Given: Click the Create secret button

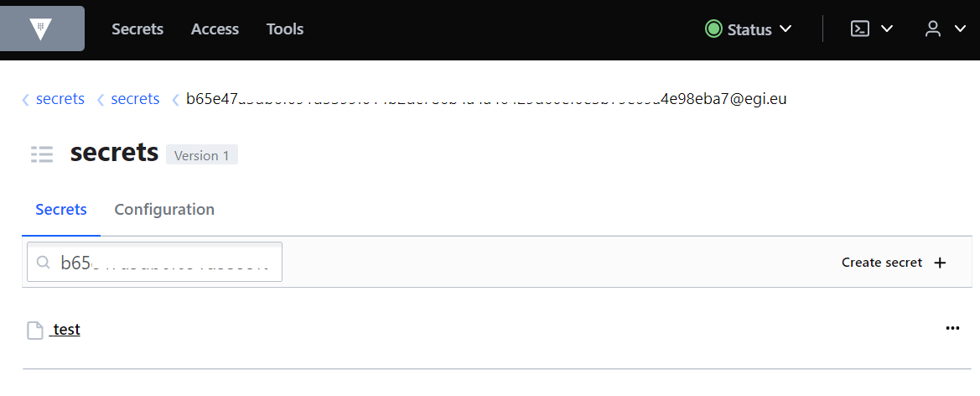Looking at the screenshot, I should pos(882,263).
